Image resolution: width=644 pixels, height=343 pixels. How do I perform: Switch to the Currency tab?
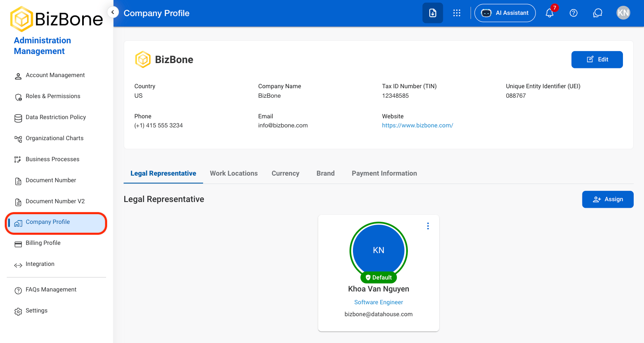click(285, 174)
